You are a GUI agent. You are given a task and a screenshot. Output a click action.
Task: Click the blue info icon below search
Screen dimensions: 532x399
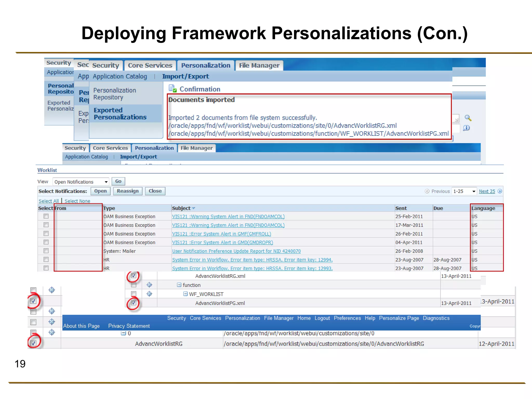tap(467, 128)
